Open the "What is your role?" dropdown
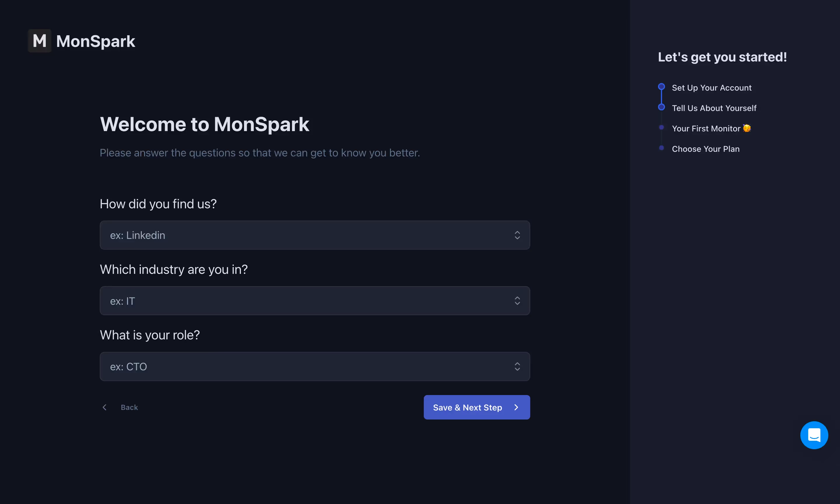840x504 pixels. (x=314, y=366)
